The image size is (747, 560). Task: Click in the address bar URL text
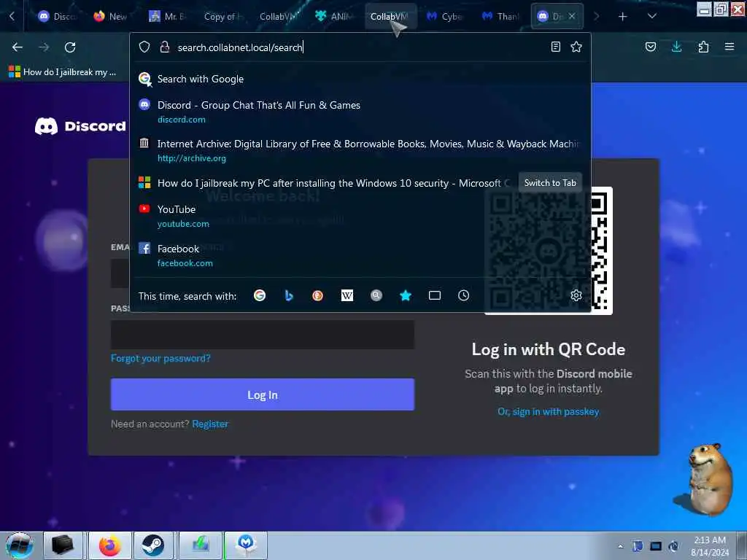[x=239, y=47]
